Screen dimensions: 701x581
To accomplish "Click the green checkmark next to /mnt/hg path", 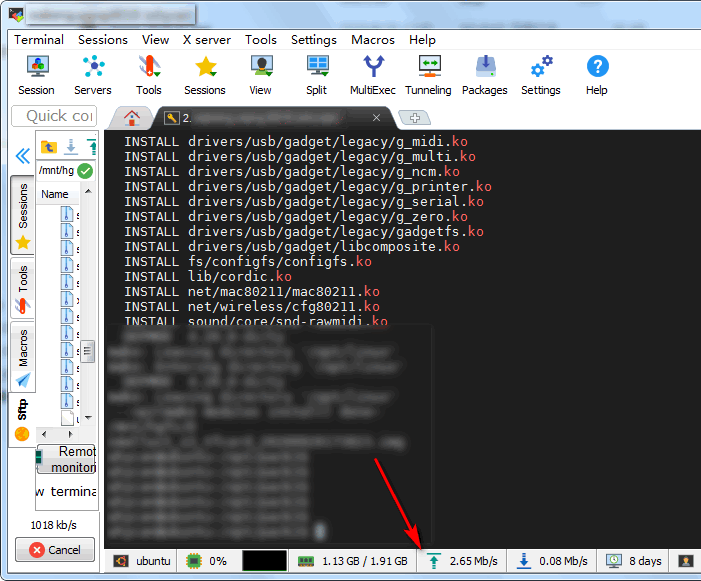I will 85,171.
